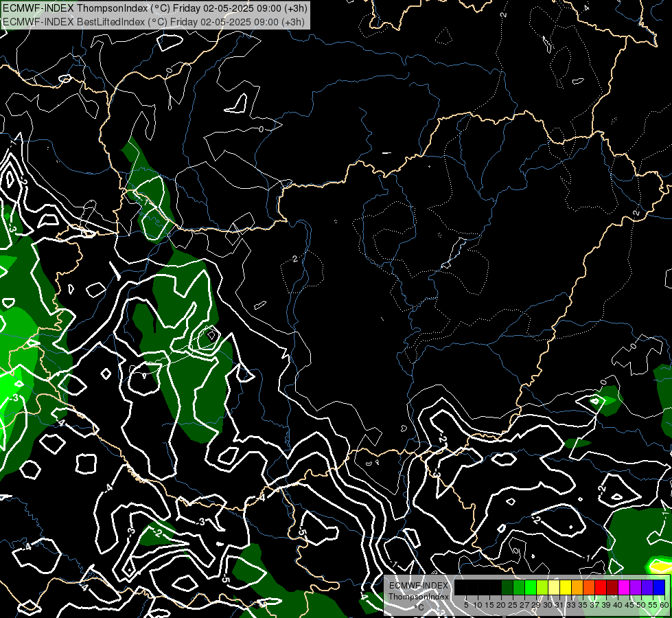This screenshot has width=672, height=618.
Task: Choose the red 37-39 legend swatch
Action: [x=601, y=588]
